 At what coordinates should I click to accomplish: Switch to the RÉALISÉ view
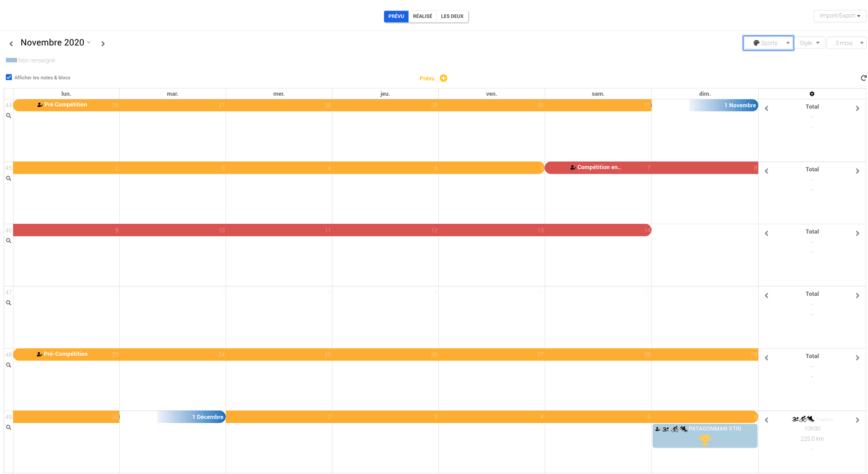pos(422,16)
